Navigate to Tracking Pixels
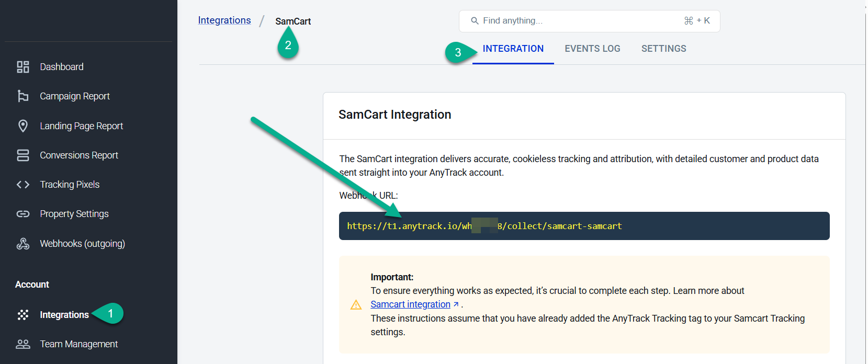868x364 pixels. [x=70, y=185]
